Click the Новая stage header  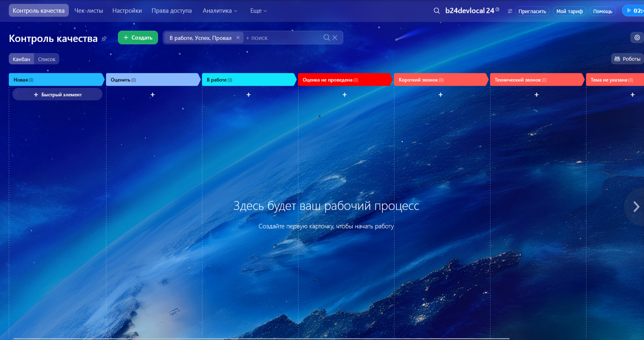(x=57, y=80)
